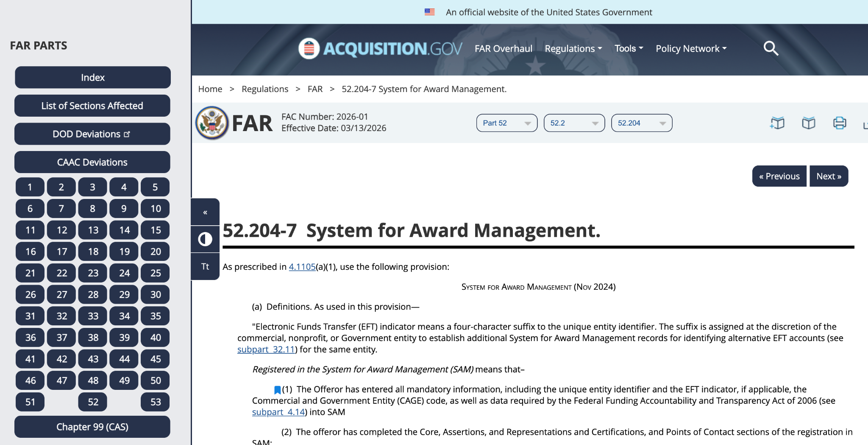This screenshot has height=445, width=868.
Task: Select FAR Part 4
Action: click(x=124, y=187)
